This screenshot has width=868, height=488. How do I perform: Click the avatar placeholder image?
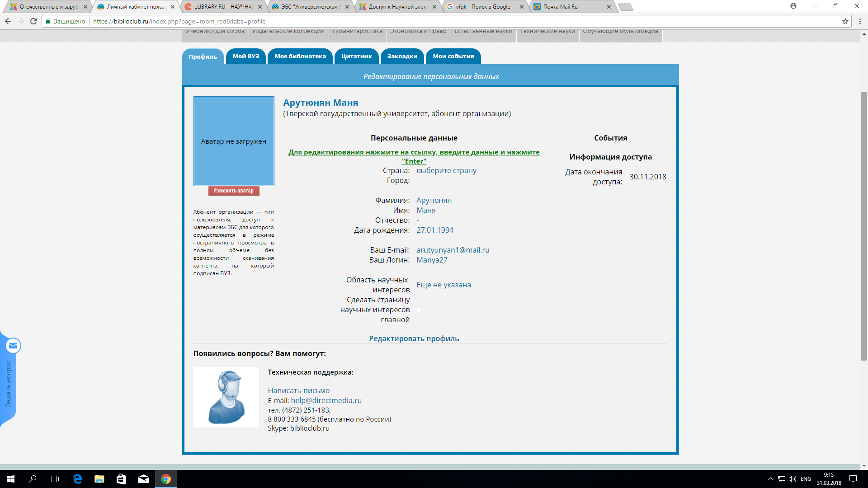pos(234,141)
